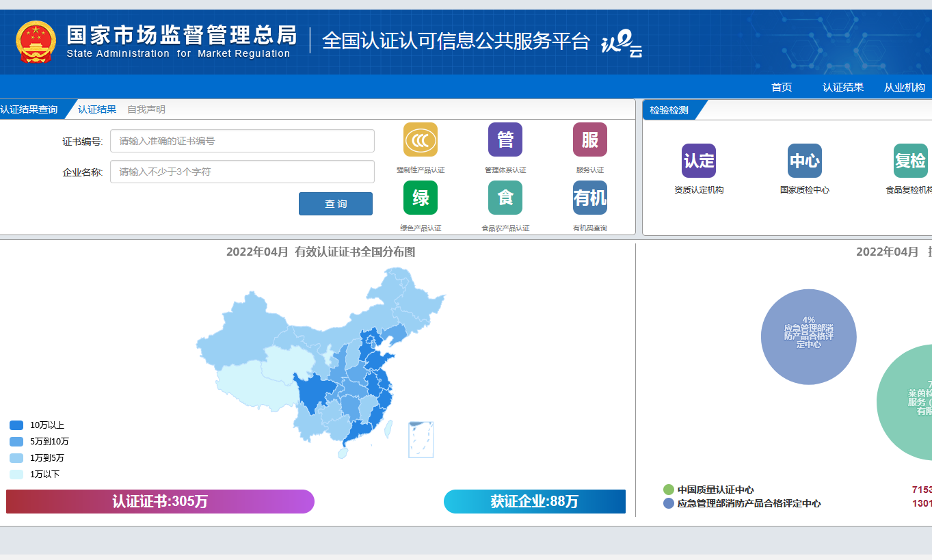
Task: Open the 认定 qualification accreditation bodies icon
Action: (x=699, y=161)
